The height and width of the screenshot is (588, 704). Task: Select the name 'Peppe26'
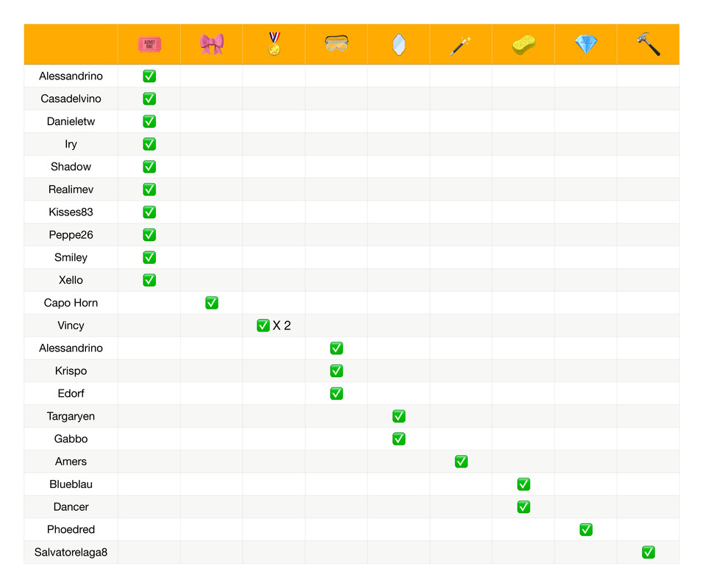tap(71, 235)
